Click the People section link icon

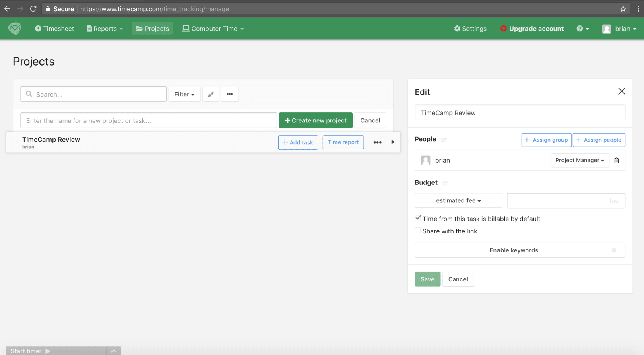pos(444,140)
